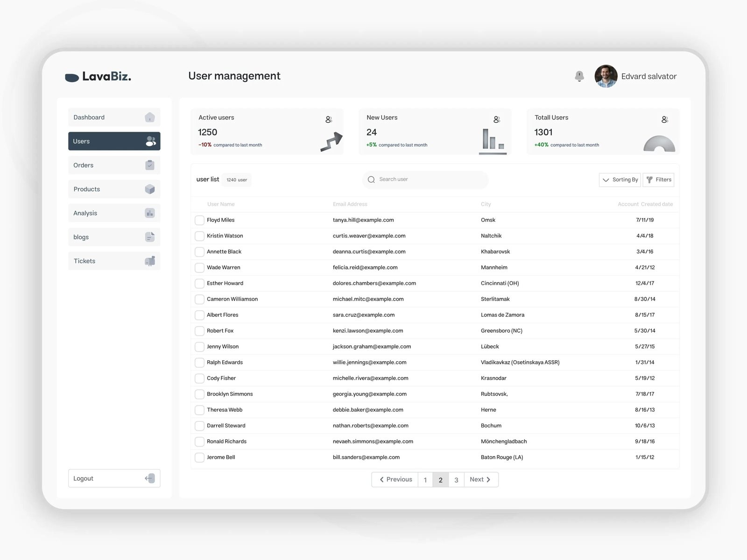Click the search magnifier icon
The width and height of the screenshot is (747, 560).
[371, 180]
